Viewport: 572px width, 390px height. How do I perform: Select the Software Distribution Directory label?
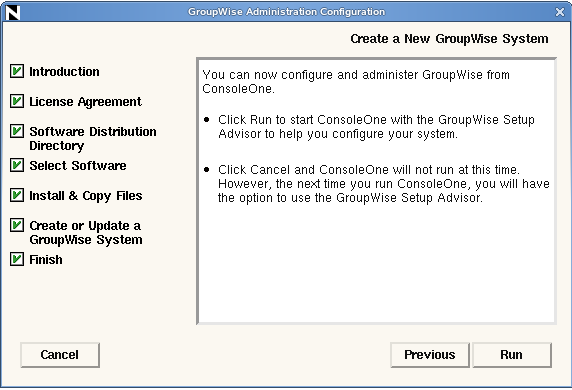click(93, 138)
